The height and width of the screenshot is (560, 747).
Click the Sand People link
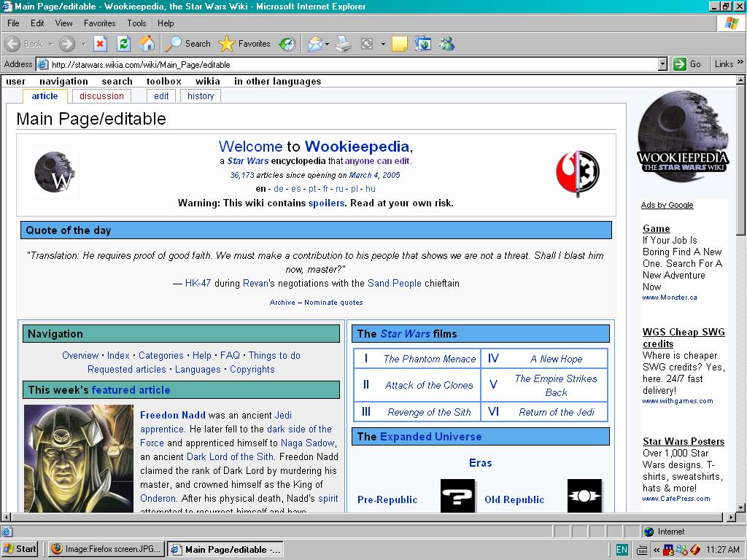point(395,284)
